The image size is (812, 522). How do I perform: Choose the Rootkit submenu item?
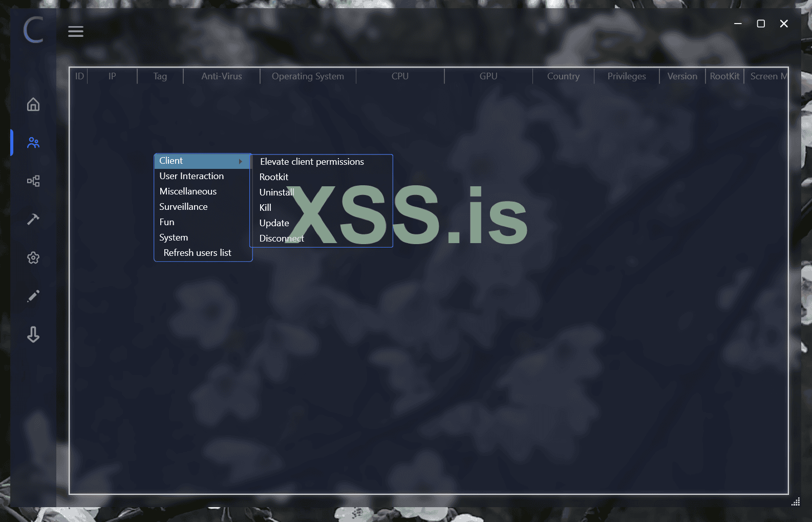321,177
